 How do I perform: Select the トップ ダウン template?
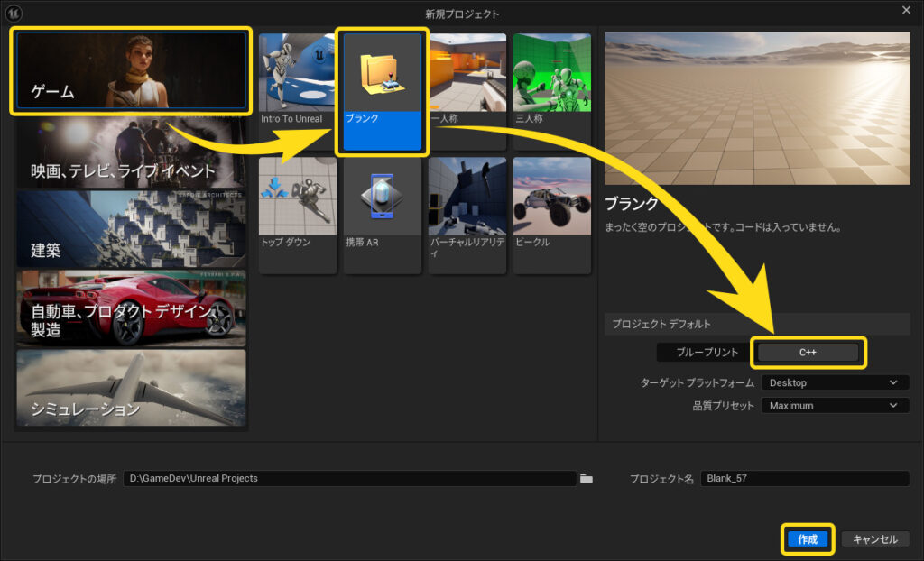tap(298, 215)
